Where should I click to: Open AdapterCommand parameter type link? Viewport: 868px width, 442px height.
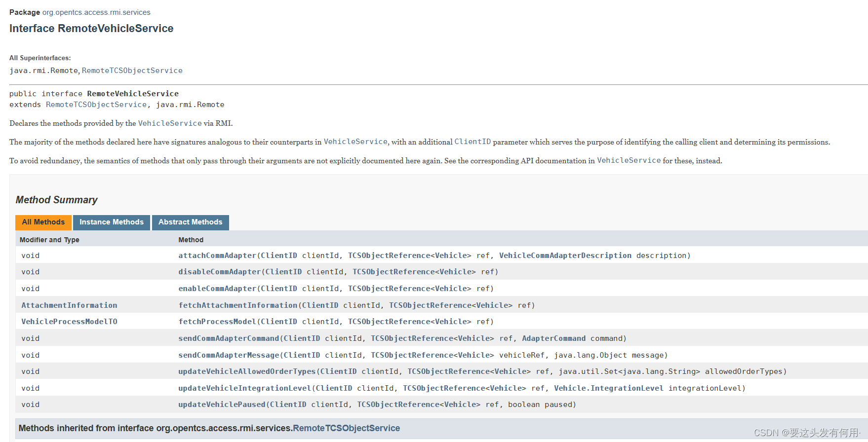(554, 338)
